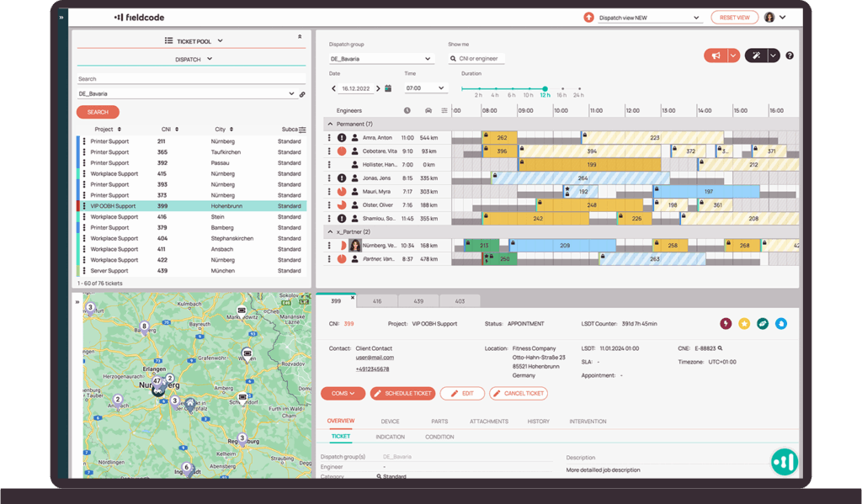
Task: Collapse the Permanent (7) engineers group
Action: click(329, 124)
